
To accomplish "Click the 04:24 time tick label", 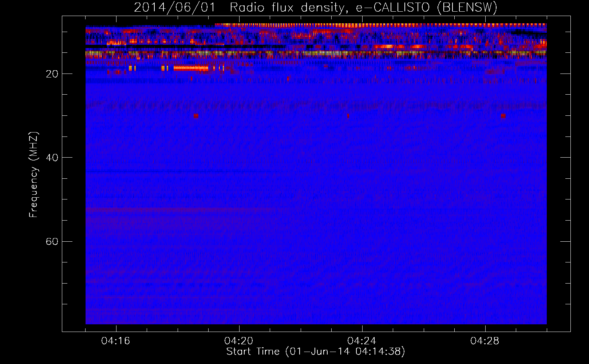I will (x=362, y=341).
